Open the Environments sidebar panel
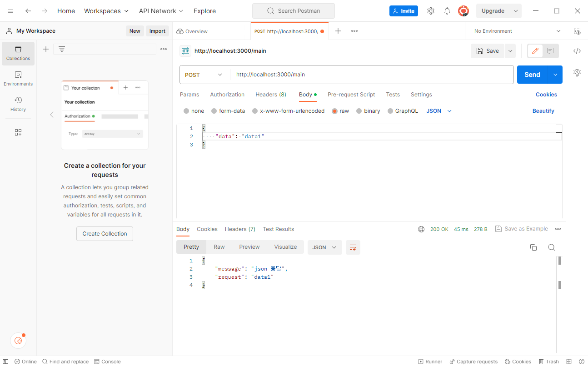This screenshot has height=367, width=588. (x=18, y=79)
